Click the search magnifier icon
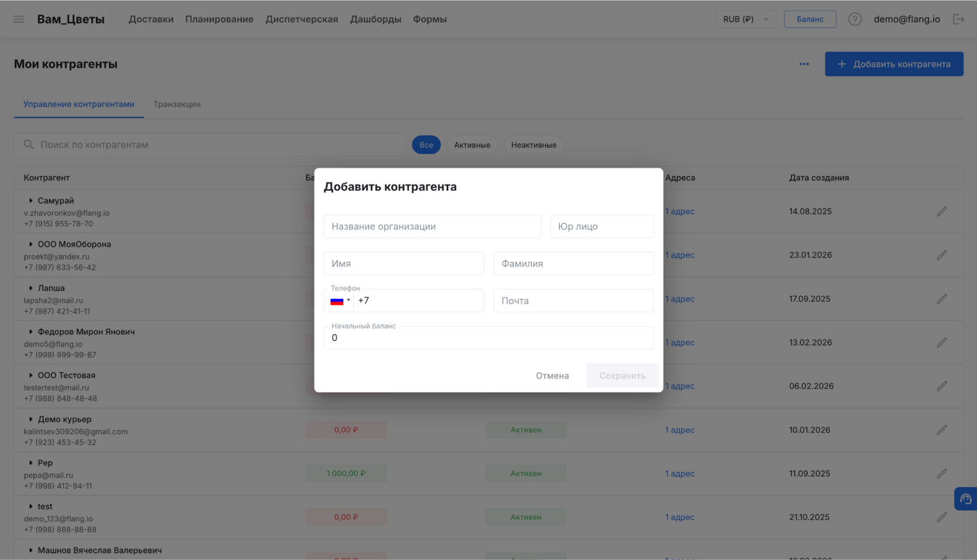The width and height of the screenshot is (977, 560). pyautogui.click(x=28, y=144)
